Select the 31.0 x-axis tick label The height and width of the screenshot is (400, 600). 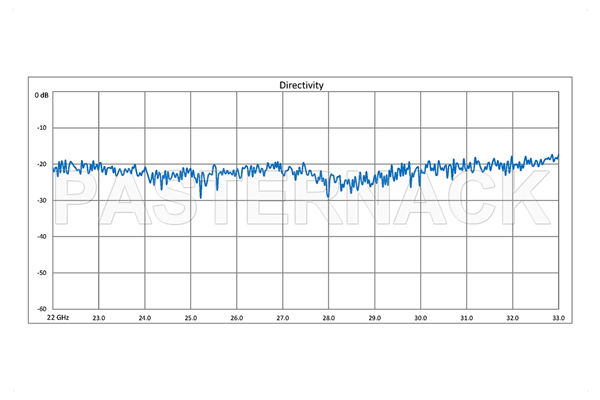point(466,318)
